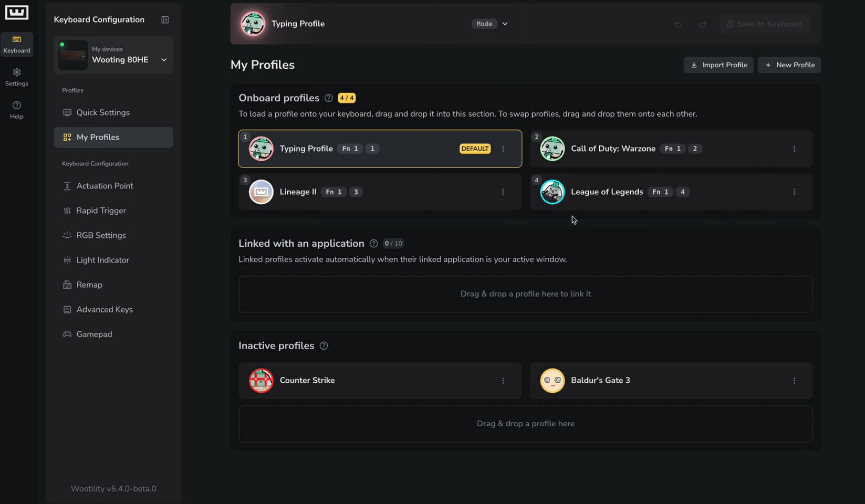Open Settings from the left rail
The width and height of the screenshot is (865, 504).
pyautogui.click(x=17, y=77)
